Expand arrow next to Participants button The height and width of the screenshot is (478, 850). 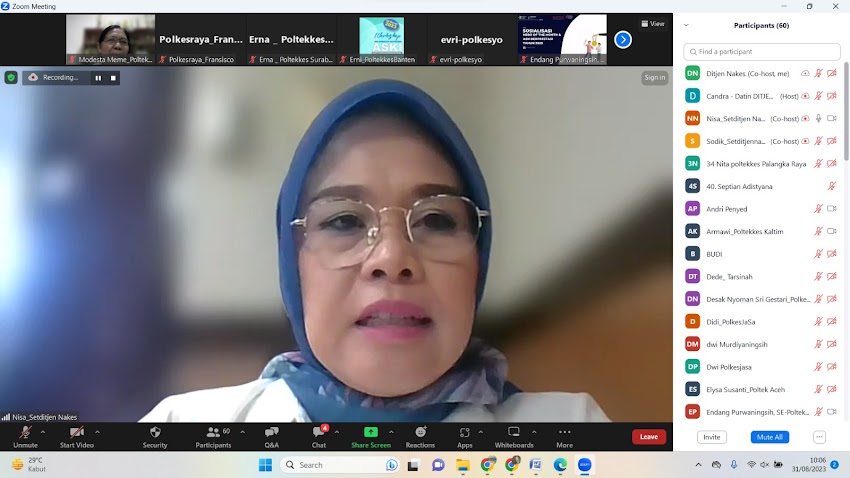(242, 432)
